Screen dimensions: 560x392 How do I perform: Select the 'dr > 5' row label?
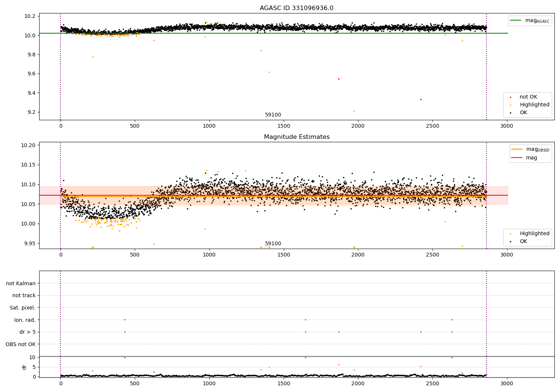[x=27, y=332]
